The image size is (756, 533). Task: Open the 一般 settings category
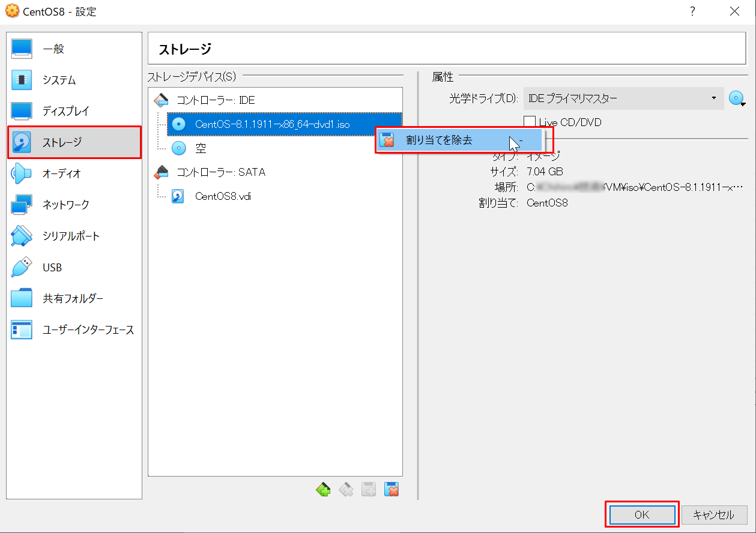click(74, 49)
